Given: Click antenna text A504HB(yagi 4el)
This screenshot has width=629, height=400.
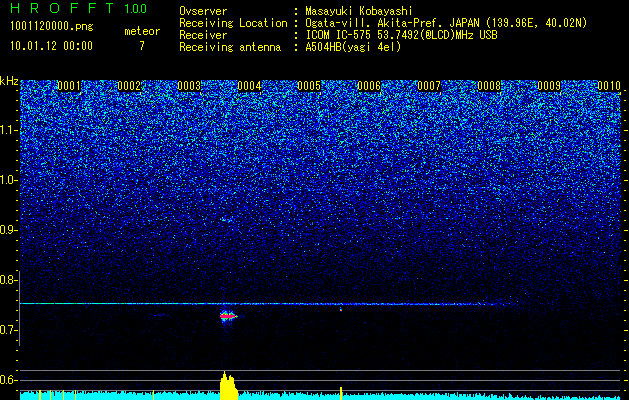Looking at the screenshot, I should coord(353,47).
